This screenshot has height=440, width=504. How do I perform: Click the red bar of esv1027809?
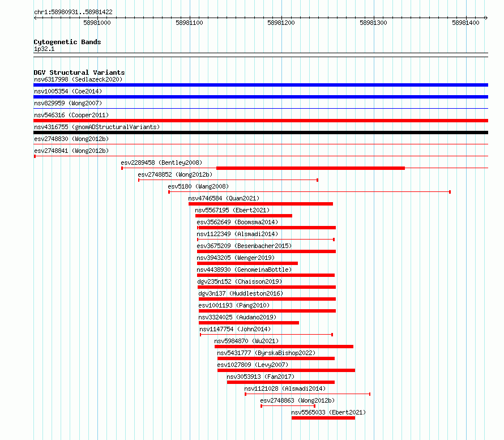click(286, 370)
